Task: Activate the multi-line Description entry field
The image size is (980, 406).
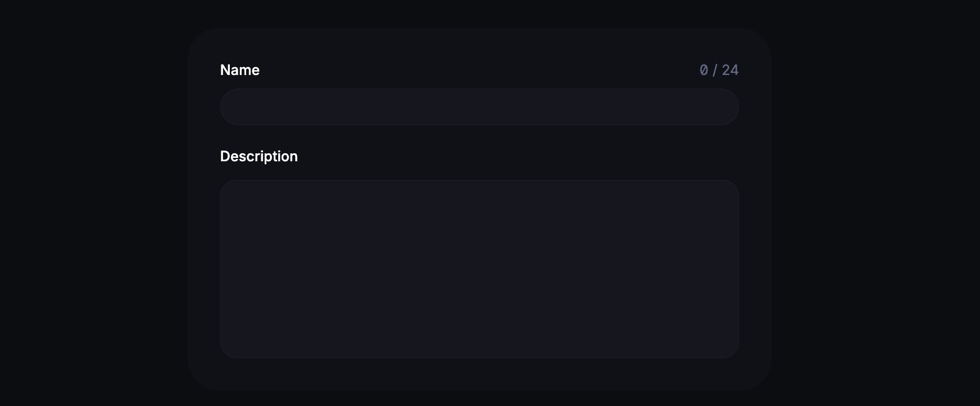Action: [479, 269]
